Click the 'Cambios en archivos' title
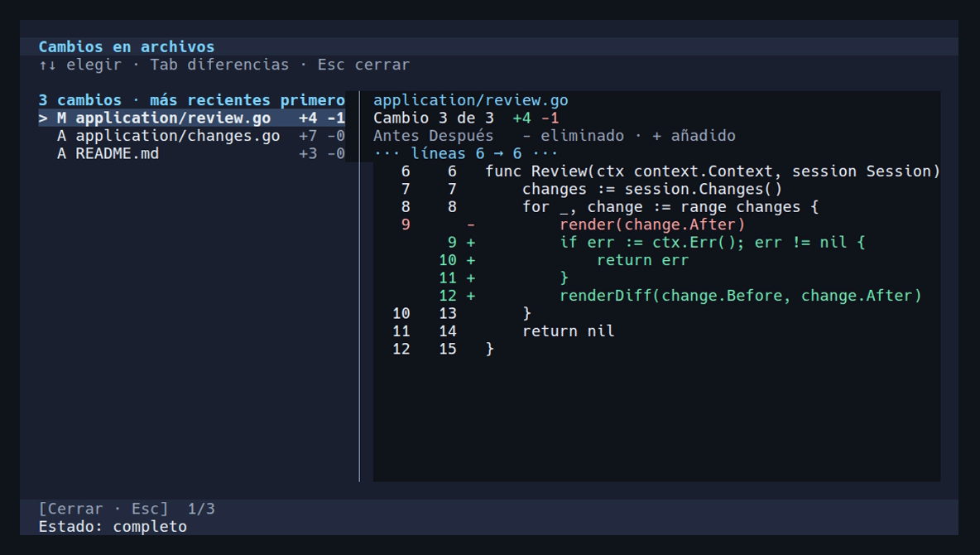 pyautogui.click(x=127, y=47)
